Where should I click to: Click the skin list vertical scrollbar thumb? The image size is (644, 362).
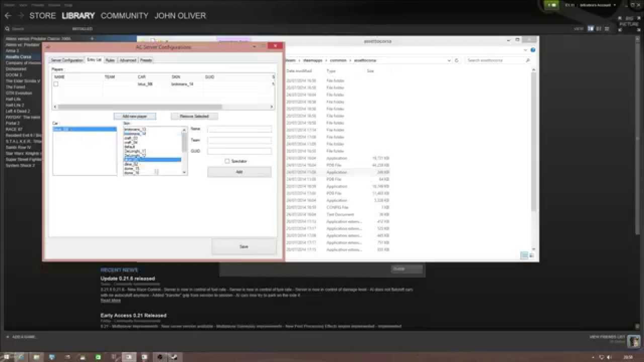[x=184, y=141]
